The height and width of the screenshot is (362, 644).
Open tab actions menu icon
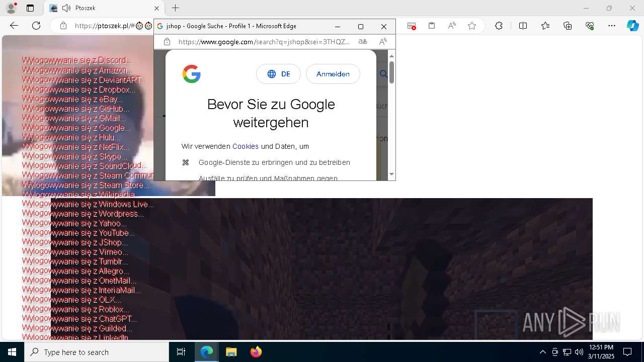tap(30, 8)
